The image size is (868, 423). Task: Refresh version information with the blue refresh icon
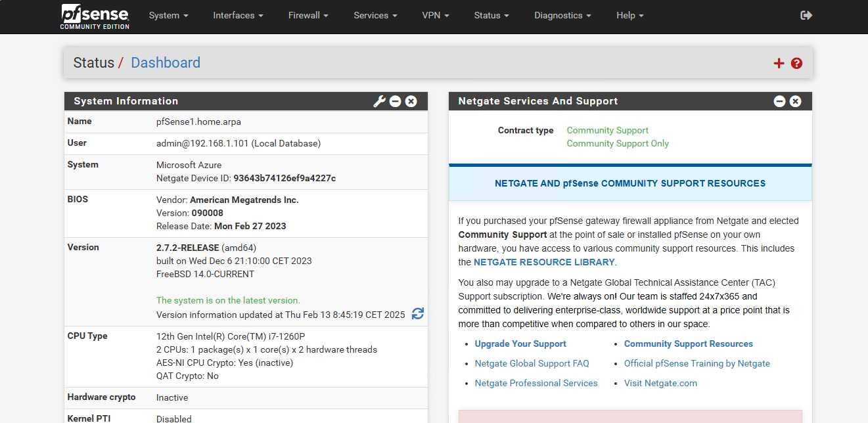tap(418, 314)
